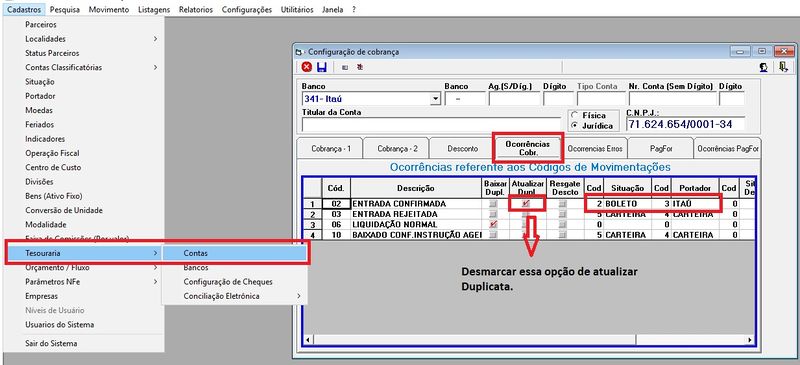Click the ENTRADA REJEITADA description cell
Screen dimensions: 800x365
pyautogui.click(x=416, y=214)
